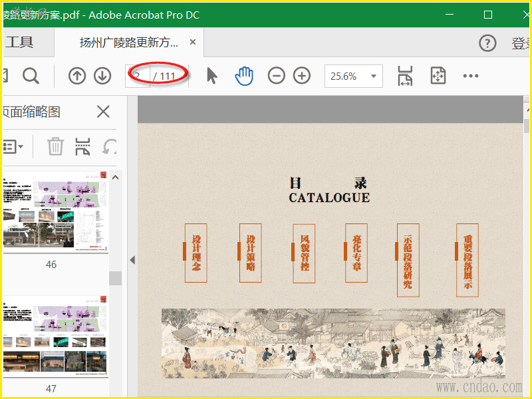Click the 登录 sign-in button

[x=521, y=43]
